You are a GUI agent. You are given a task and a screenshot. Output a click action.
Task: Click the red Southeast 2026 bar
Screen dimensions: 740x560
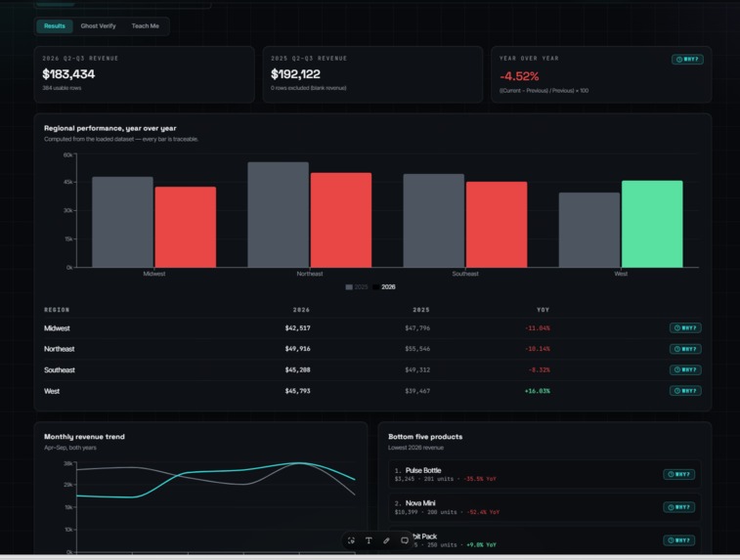(497, 225)
